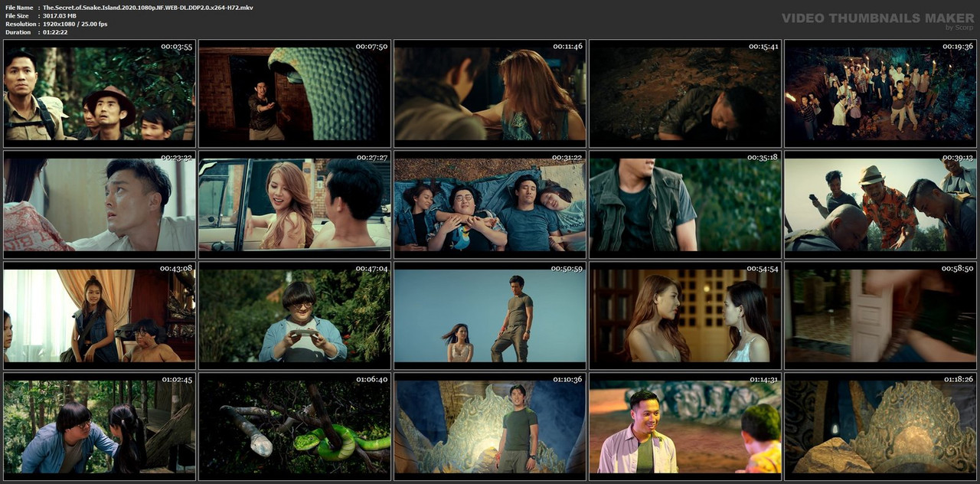980x484 pixels.
Task: Pick the frame marked 00:58:50
Action: click(880, 316)
